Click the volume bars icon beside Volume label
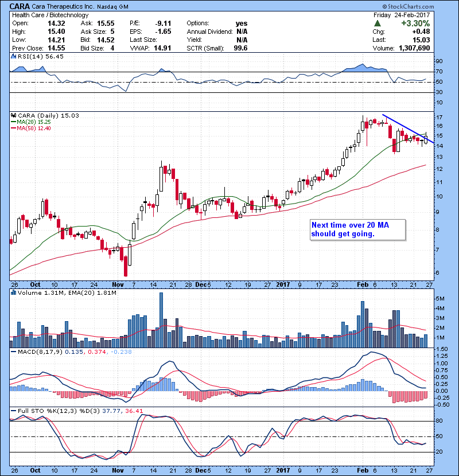 pyautogui.click(x=13, y=292)
